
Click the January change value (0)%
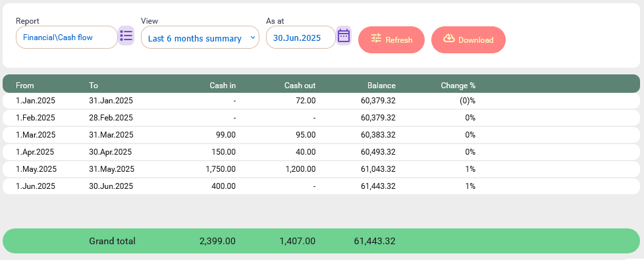pos(468,101)
